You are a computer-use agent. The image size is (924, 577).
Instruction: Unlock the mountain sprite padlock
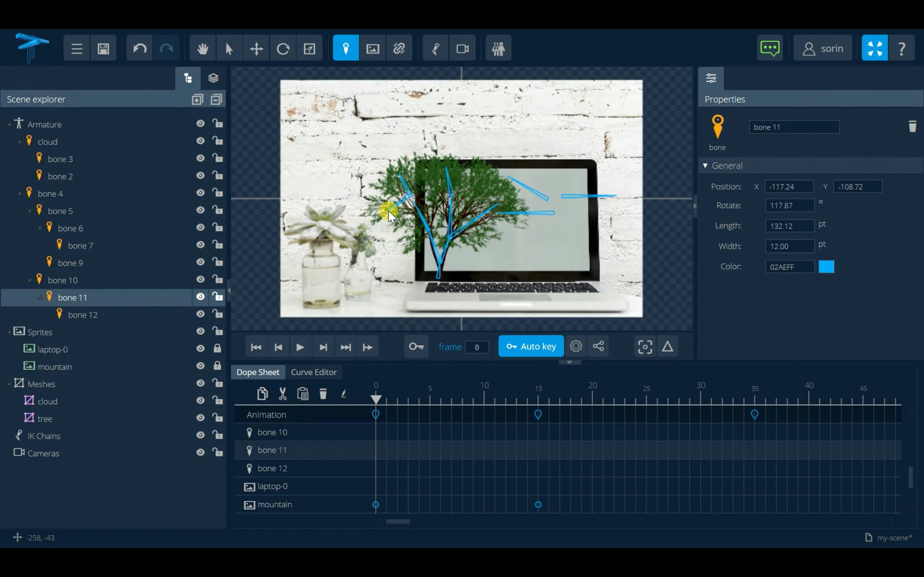[217, 366]
